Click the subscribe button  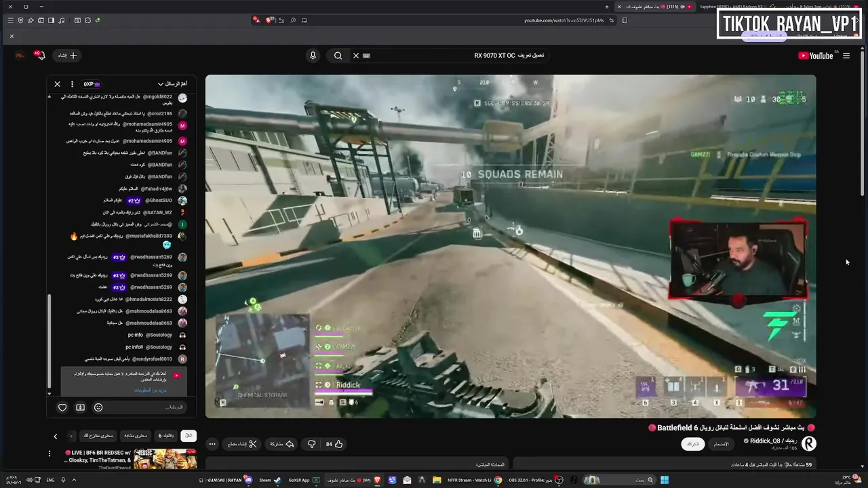tap(693, 444)
